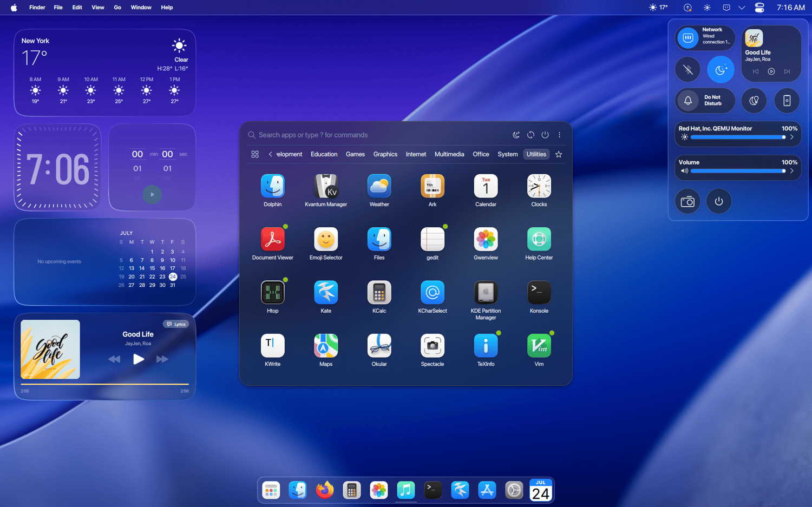The image size is (812, 507).
Task: Select the Multimedia category tab
Action: [x=449, y=154]
